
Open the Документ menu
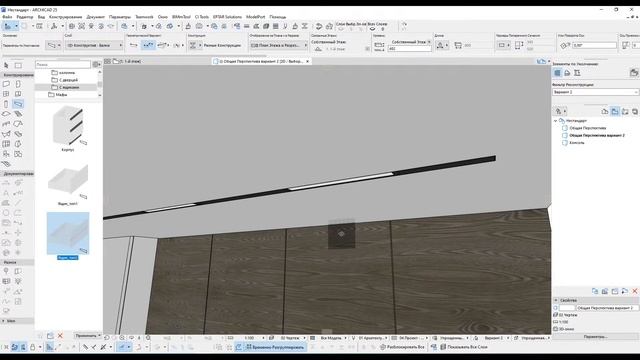96,17
